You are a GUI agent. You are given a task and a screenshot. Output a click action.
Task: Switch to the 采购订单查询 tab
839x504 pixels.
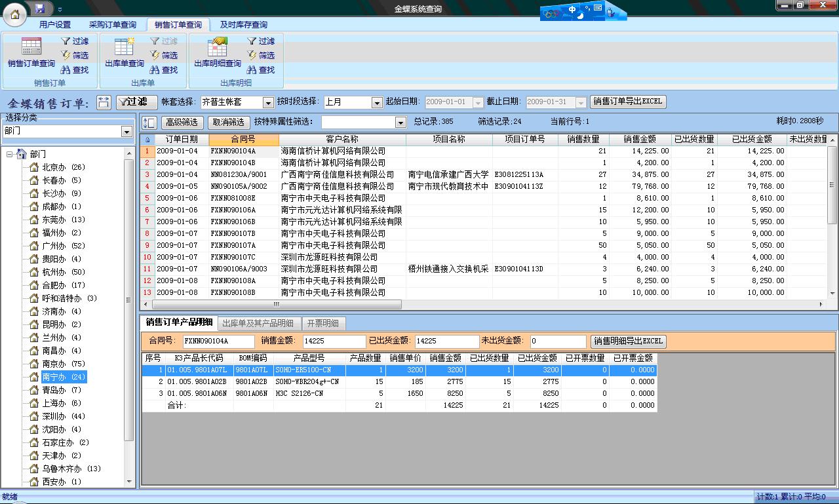pyautogui.click(x=113, y=25)
